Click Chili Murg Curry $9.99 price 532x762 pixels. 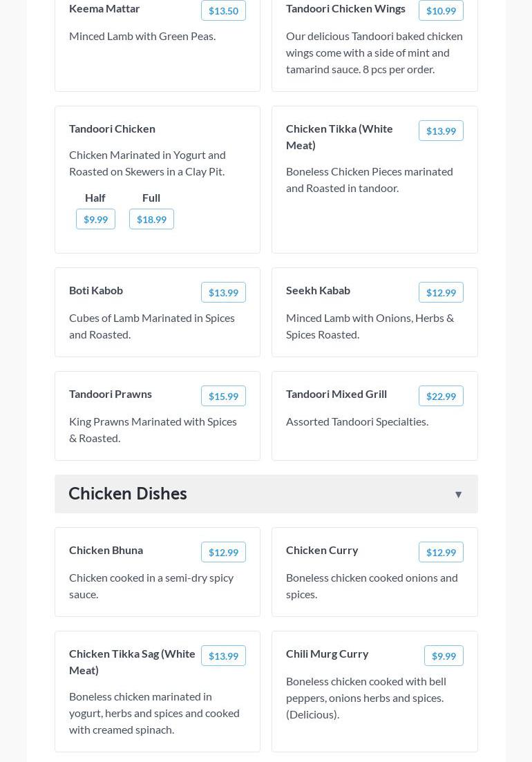[x=444, y=656]
